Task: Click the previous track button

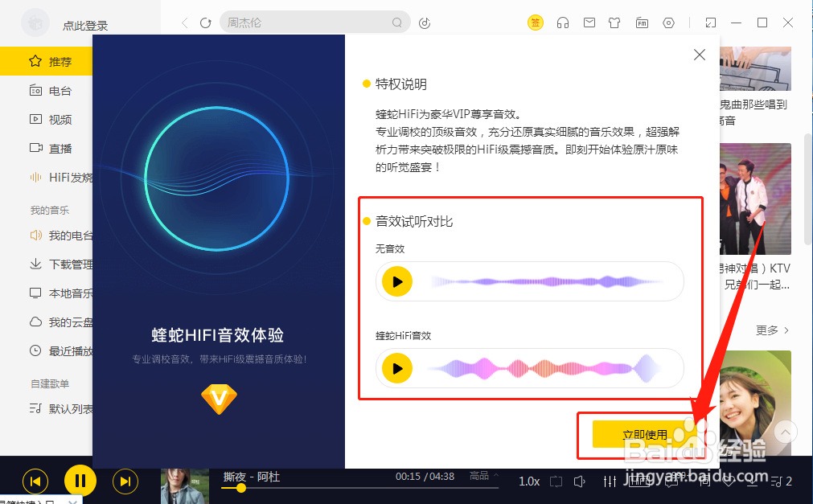Action: tap(35, 481)
